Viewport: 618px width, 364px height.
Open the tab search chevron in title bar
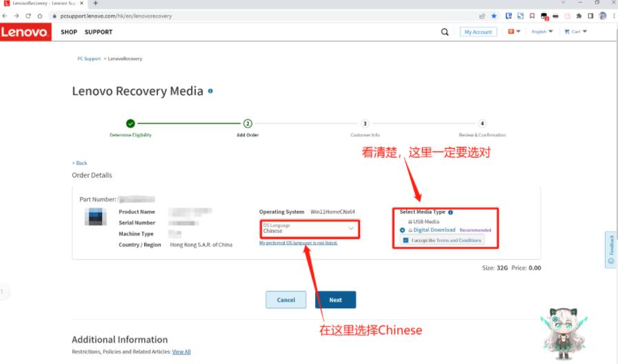pyautogui.click(x=564, y=3)
